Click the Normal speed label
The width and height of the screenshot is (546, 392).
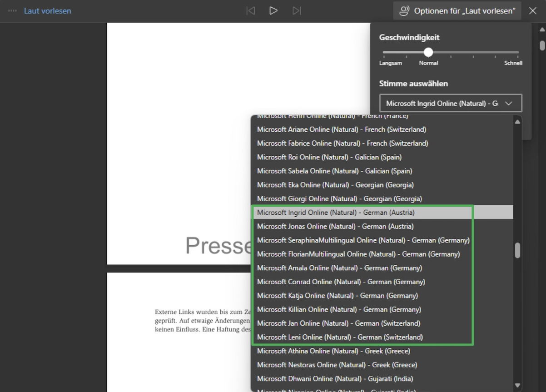click(x=428, y=63)
